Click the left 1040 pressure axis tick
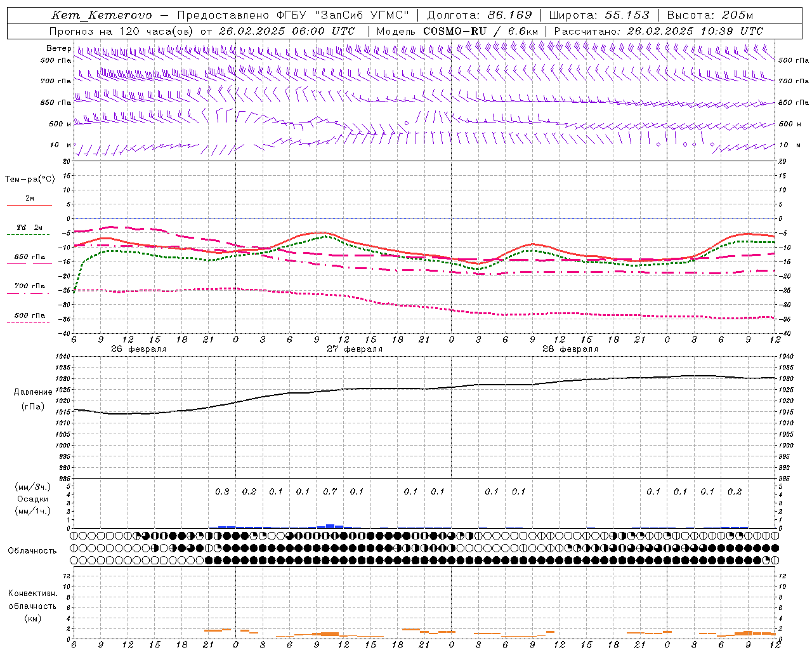Viewport: 812px width, 650px height. (62, 357)
